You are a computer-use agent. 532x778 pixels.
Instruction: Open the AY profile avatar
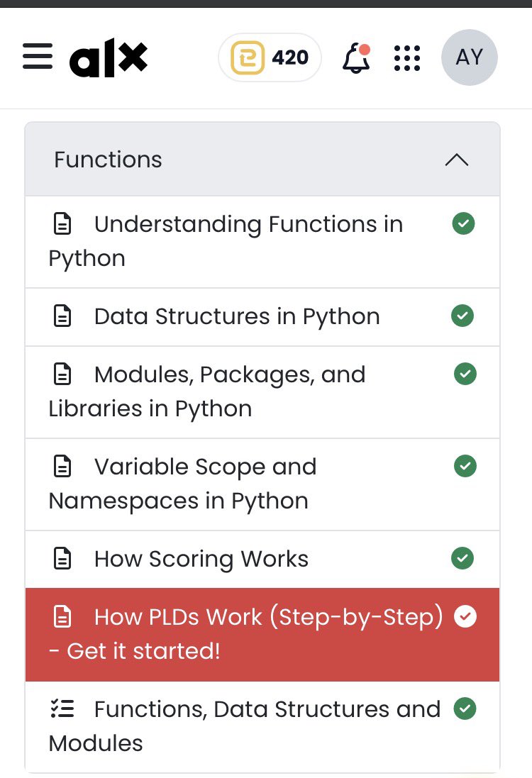tap(470, 57)
